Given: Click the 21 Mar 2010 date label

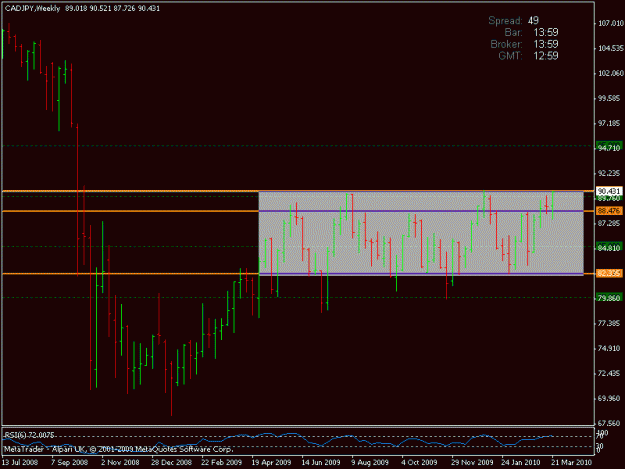Looking at the screenshot, I should coord(571,462).
